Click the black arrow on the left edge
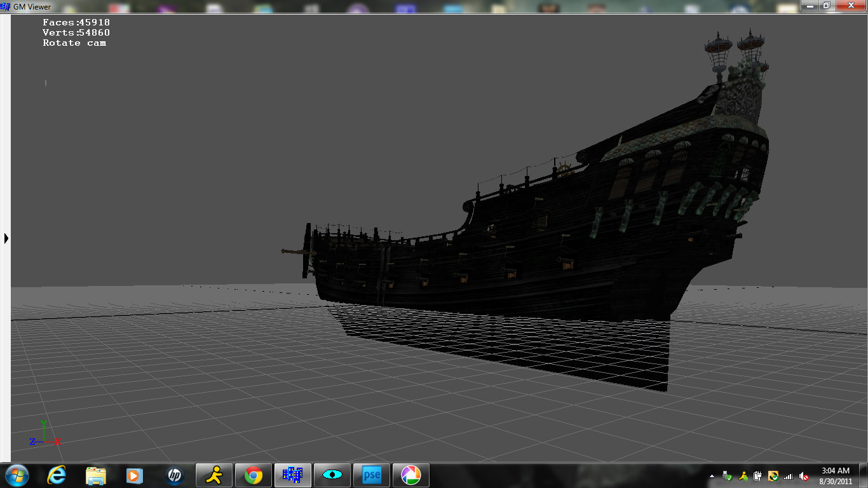 pos(6,238)
